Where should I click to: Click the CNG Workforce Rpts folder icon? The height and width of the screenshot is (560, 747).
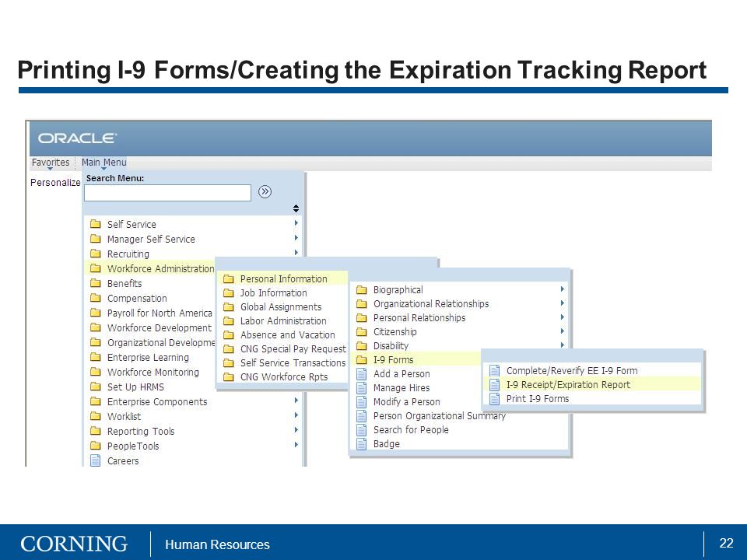tap(229, 376)
